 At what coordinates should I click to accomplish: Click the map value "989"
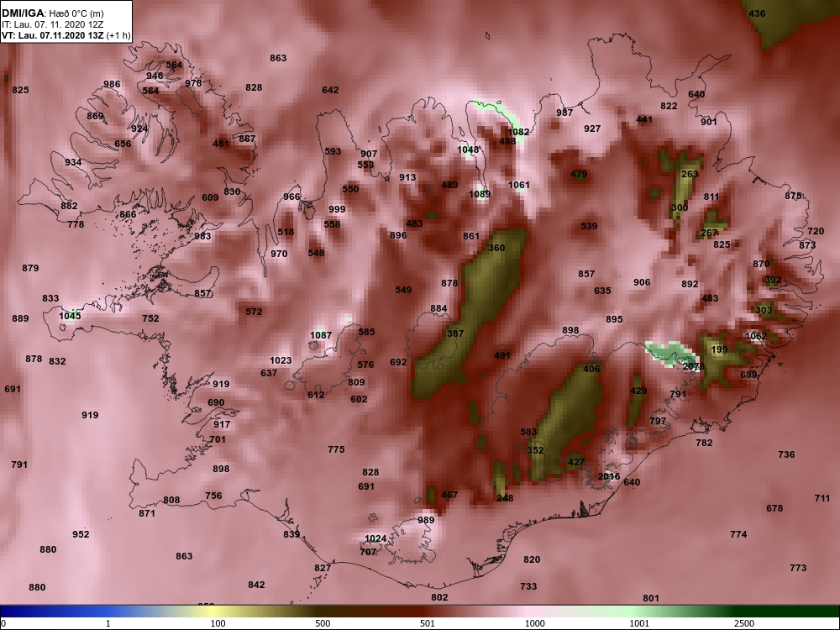[426, 520]
